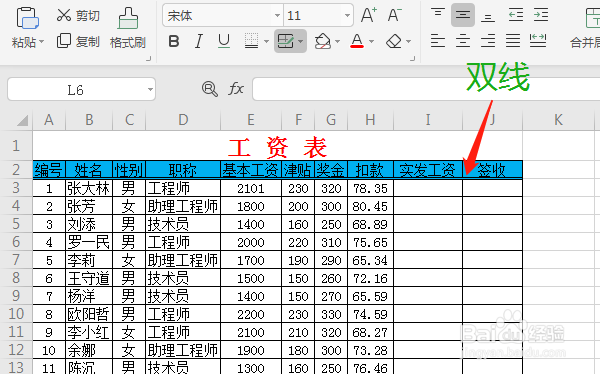Viewport: 600px width, 374px height.
Task: Select column E header
Action: tap(251, 120)
